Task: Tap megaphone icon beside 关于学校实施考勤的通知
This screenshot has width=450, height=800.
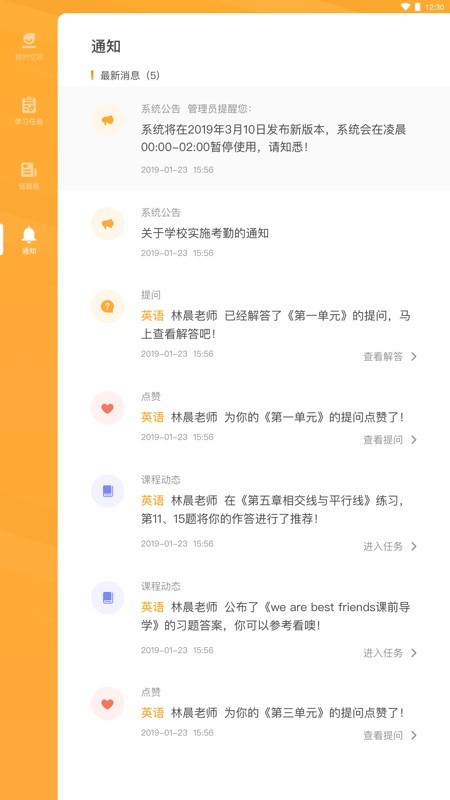Action: click(x=107, y=224)
